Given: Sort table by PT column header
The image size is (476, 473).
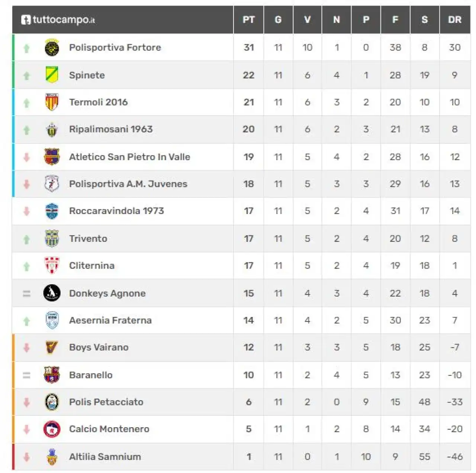Looking at the screenshot, I should coord(249,20).
